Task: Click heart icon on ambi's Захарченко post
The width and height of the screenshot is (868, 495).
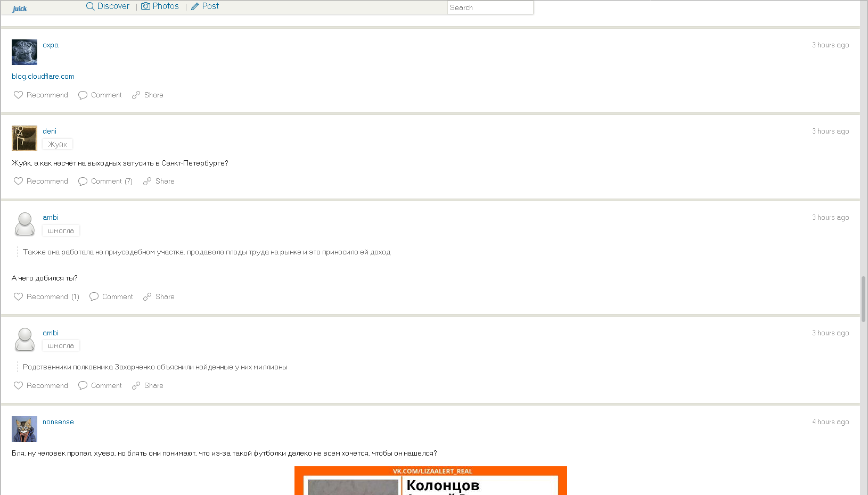Action: click(x=18, y=385)
